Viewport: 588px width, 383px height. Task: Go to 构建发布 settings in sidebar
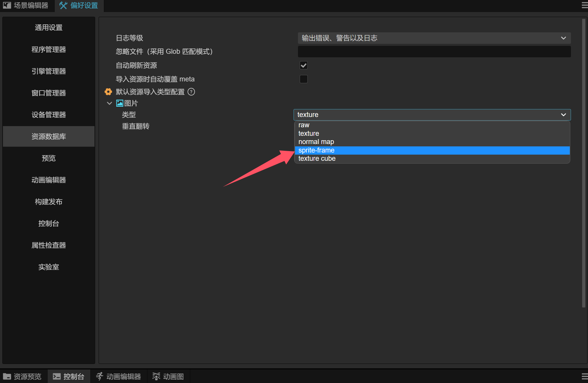pyautogui.click(x=49, y=202)
